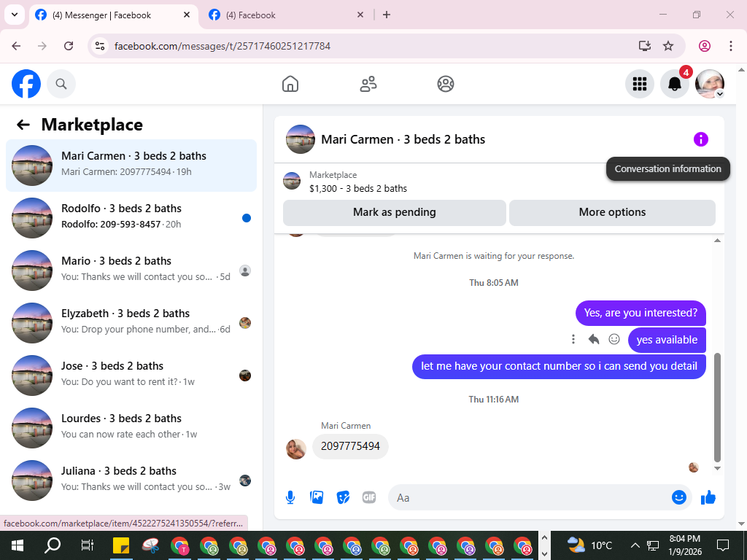747x560 pixels.
Task: Install app icon in address bar
Action: 645,46
